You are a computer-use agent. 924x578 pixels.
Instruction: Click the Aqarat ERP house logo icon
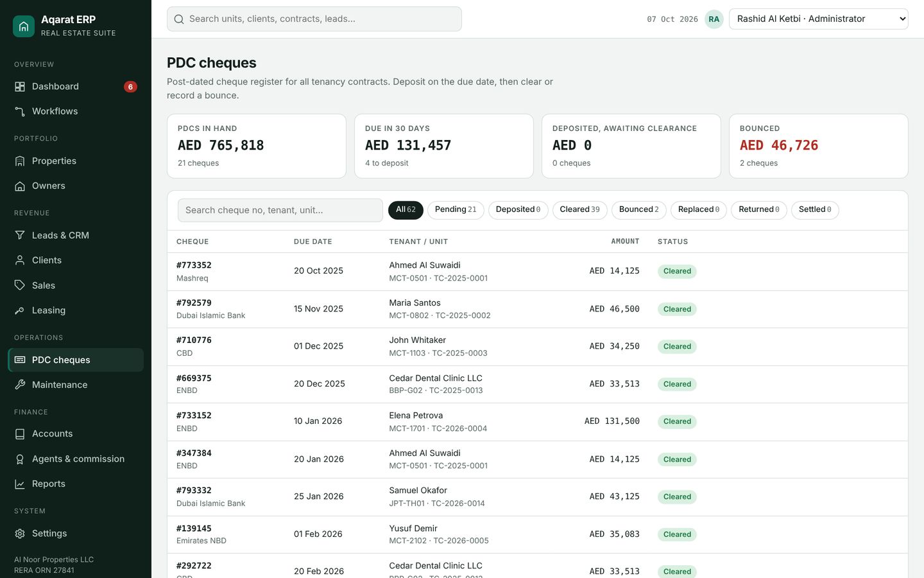point(24,26)
